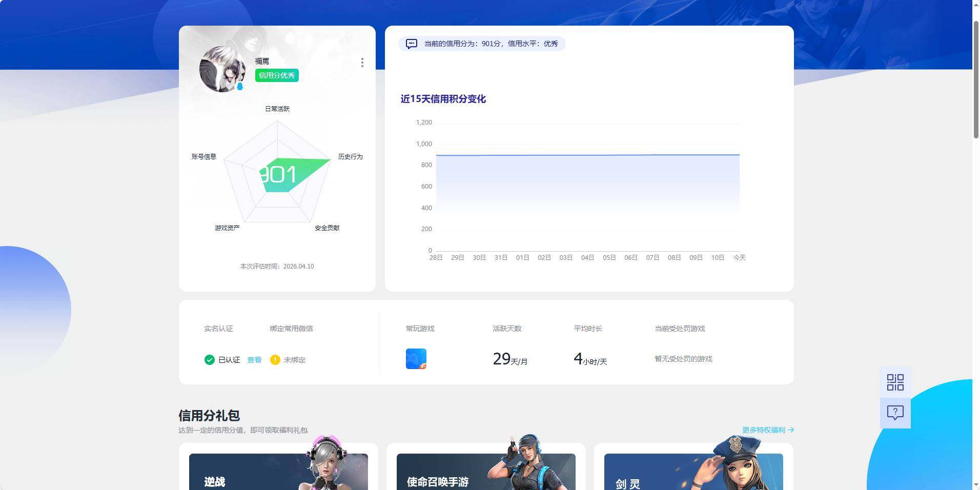Click the yellow warning icon beside 未绑定
Viewport: 980px width, 490px height.
click(x=275, y=360)
